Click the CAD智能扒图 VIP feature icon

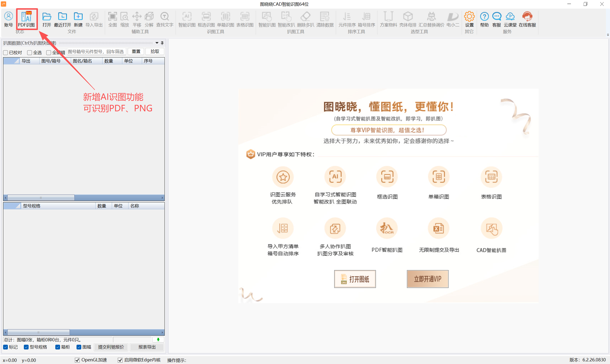click(491, 228)
